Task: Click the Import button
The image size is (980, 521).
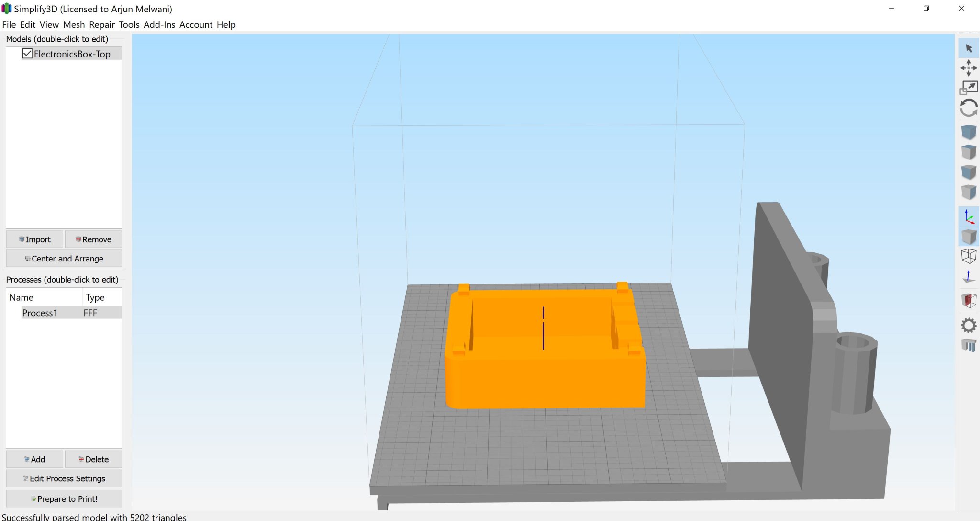Action: (x=34, y=239)
